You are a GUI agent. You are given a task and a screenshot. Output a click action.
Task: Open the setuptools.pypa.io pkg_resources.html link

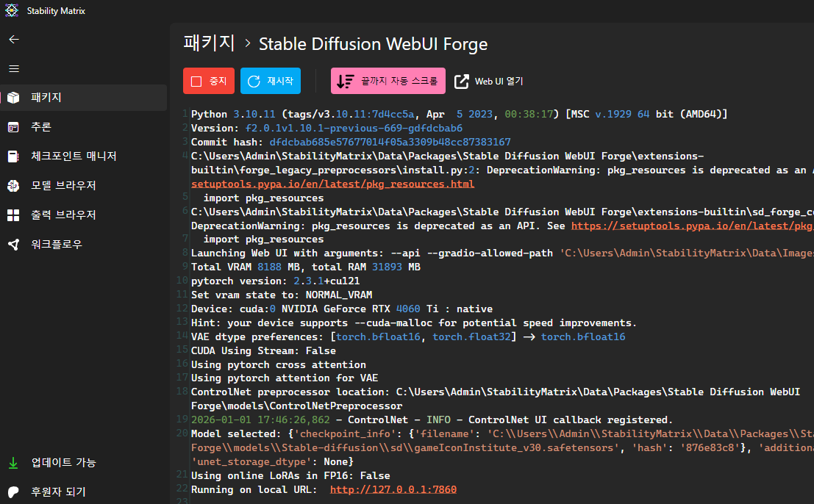pos(333,184)
